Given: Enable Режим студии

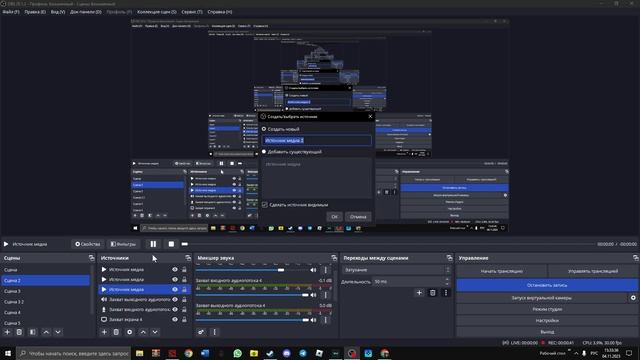Looking at the screenshot, I should (x=547, y=309).
